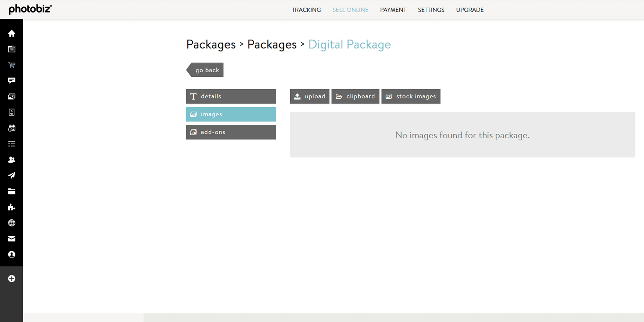Open the stock images button
The width and height of the screenshot is (644, 322).
click(x=410, y=96)
